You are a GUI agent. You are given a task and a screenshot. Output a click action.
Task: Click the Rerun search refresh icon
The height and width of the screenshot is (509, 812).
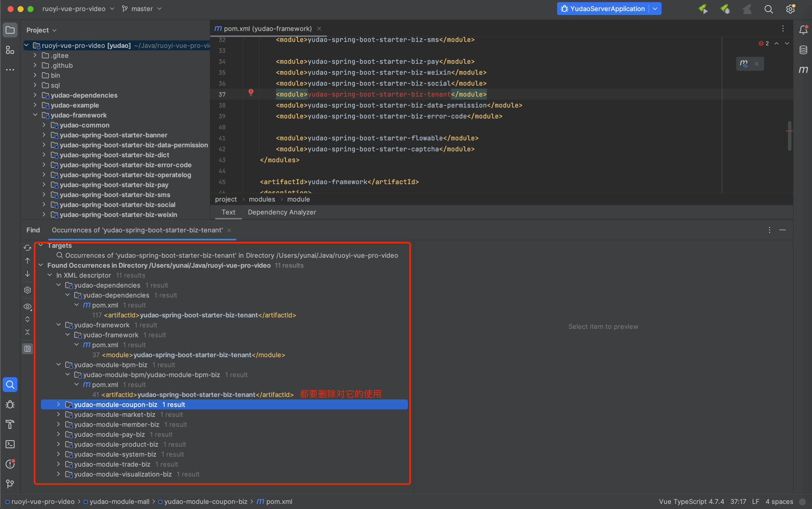click(x=27, y=247)
